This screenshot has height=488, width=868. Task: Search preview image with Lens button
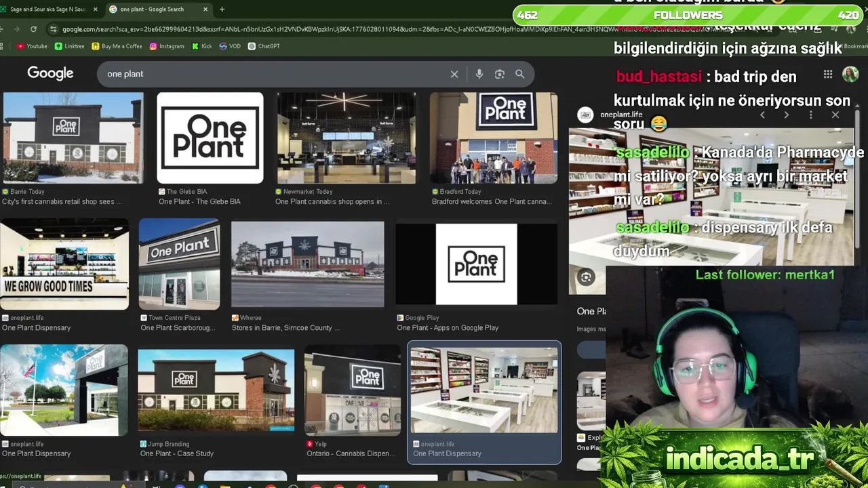[x=586, y=277]
